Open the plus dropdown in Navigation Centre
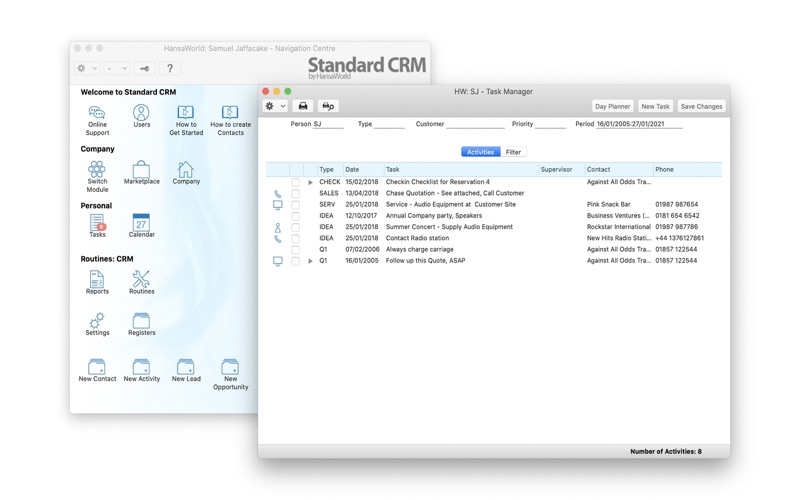The height and width of the screenshot is (500, 800). (117, 68)
